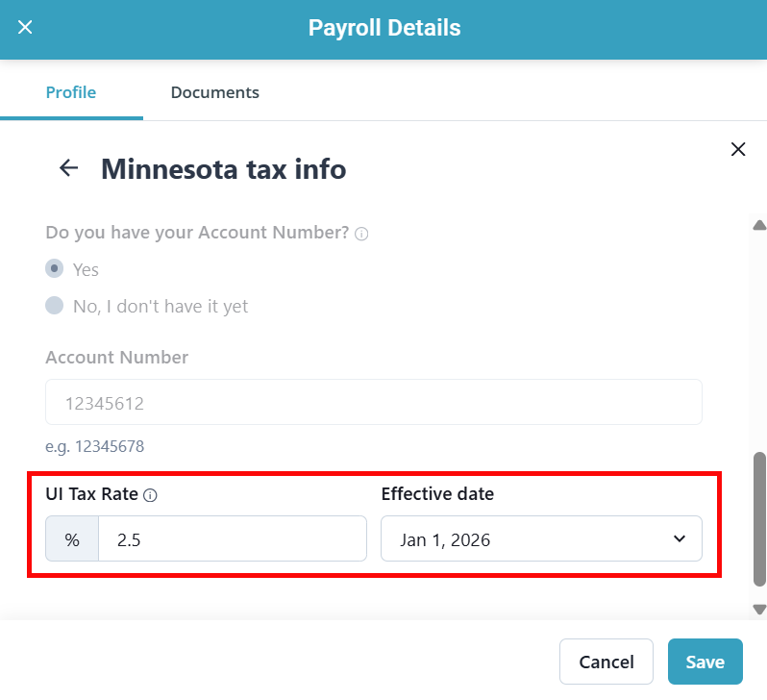Viewport: 767px width, 700px height.
Task: Click the scrollbar up arrow
Action: click(x=759, y=226)
